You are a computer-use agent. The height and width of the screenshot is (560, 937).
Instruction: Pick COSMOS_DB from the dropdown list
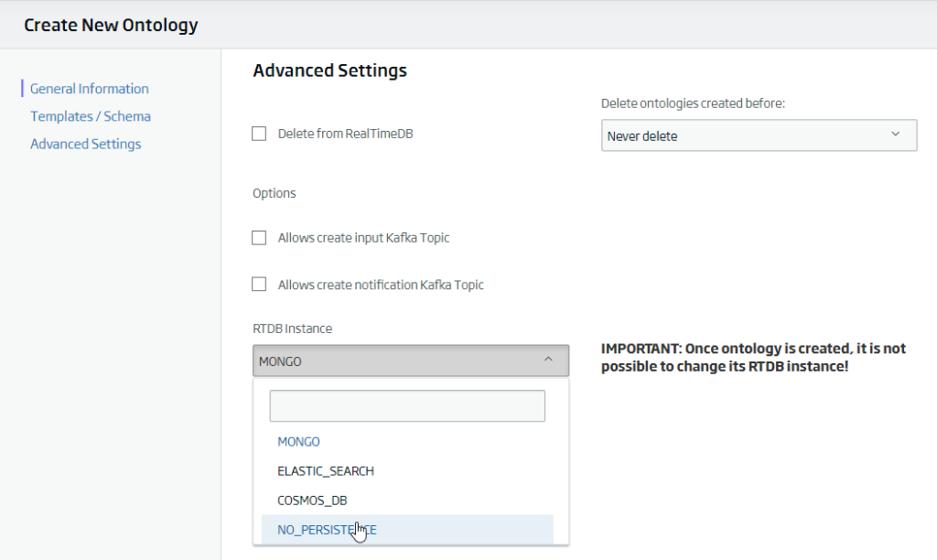click(312, 501)
